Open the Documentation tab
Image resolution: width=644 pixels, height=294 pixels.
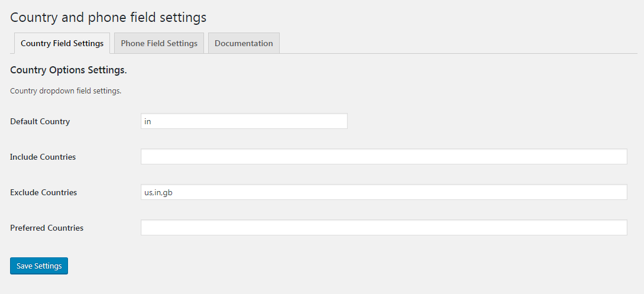[244, 43]
